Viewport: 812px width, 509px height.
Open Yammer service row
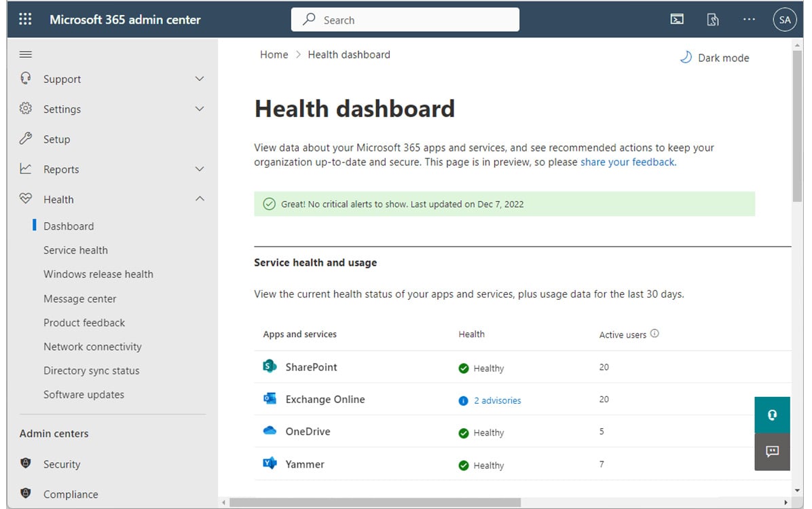(523, 464)
